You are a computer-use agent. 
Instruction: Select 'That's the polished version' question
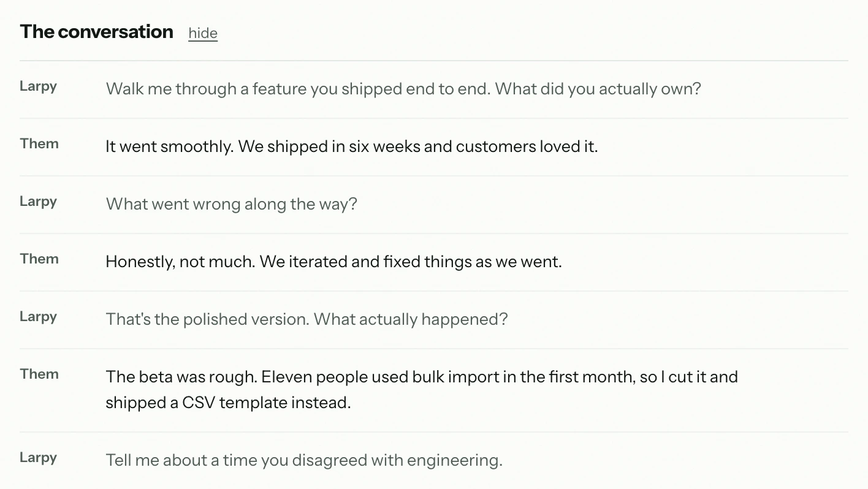point(306,319)
